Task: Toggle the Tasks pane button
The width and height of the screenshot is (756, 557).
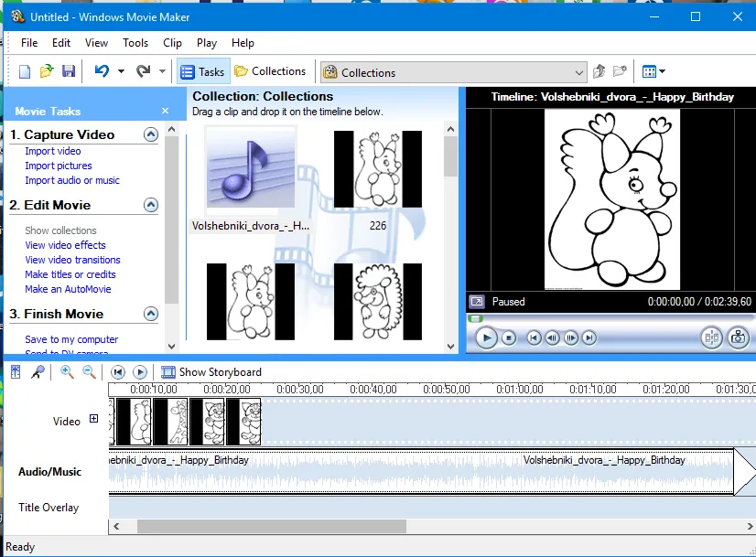Action: tap(201, 71)
